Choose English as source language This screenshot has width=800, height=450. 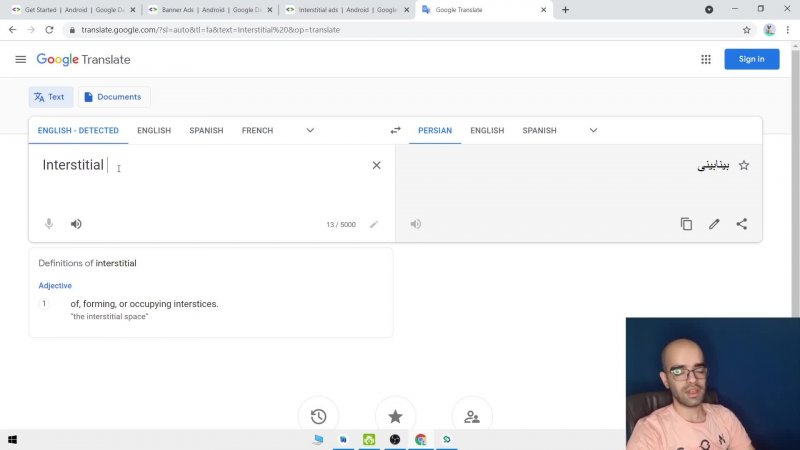pyautogui.click(x=154, y=131)
